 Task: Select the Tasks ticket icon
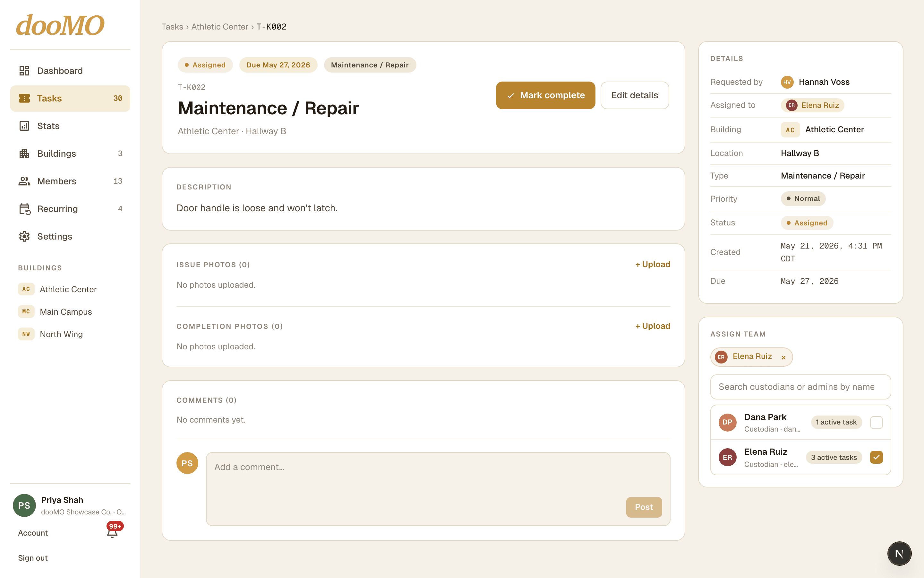coord(24,98)
